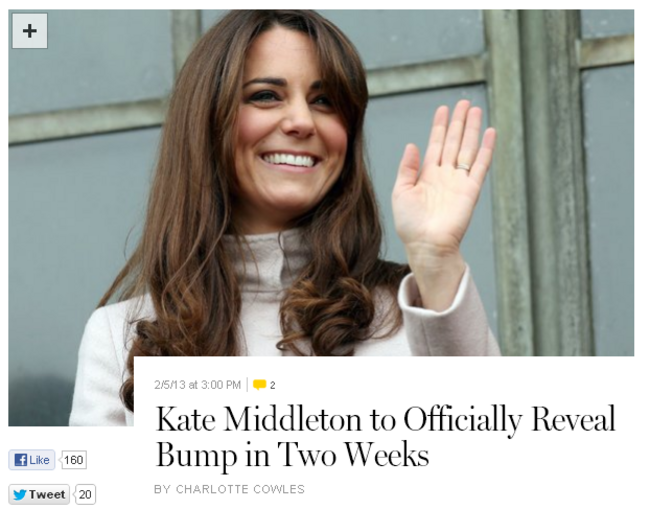The width and height of the screenshot is (650, 509).
Task: Click the words 'Two Weeks' in the headline
Action: tap(353, 455)
